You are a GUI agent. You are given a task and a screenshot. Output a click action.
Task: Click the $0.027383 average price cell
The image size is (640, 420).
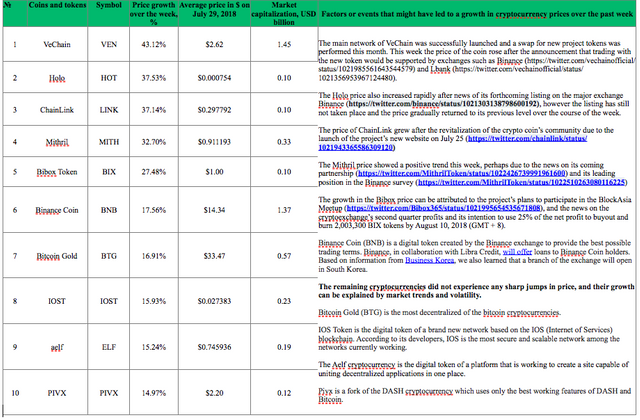pyautogui.click(x=214, y=301)
